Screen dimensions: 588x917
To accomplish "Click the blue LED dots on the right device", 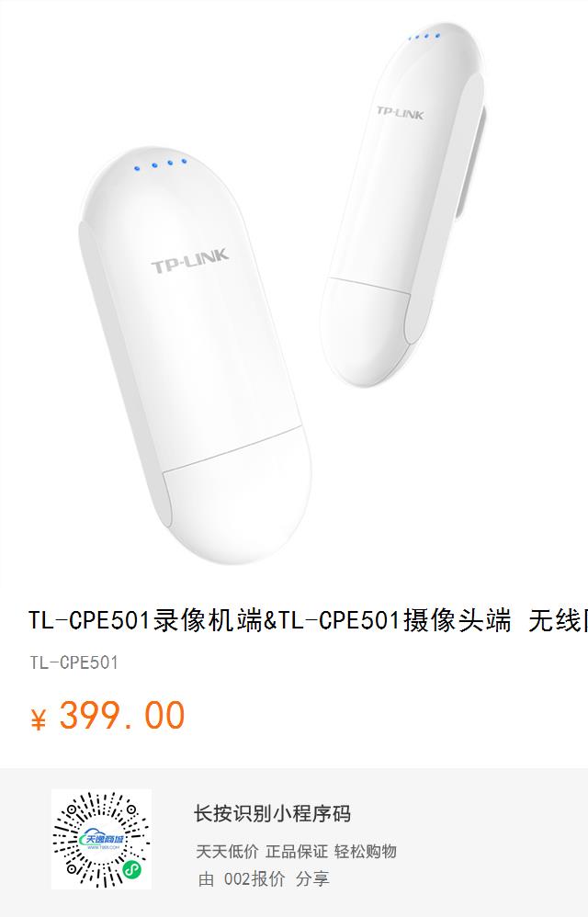I will pyautogui.click(x=425, y=36).
